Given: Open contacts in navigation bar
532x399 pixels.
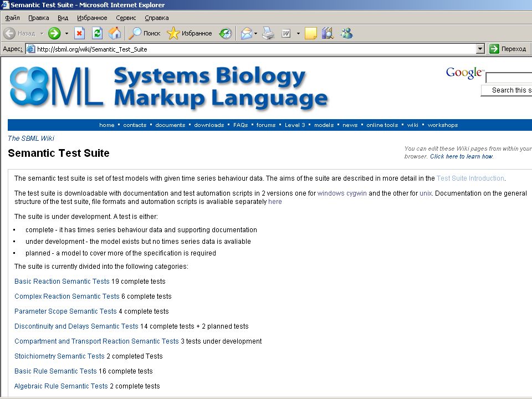Looking at the screenshot, I should tap(135, 125).
